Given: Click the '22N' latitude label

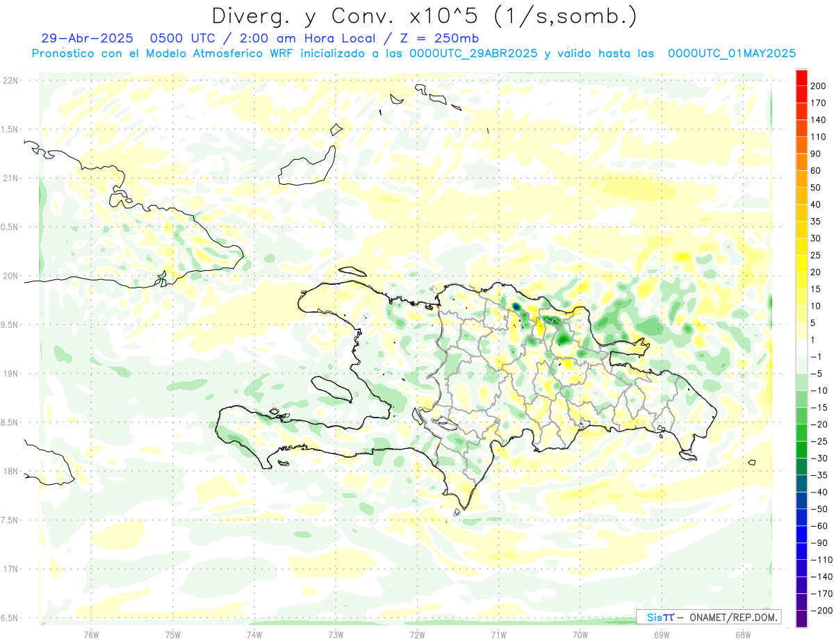Looking at the screenshot, I should click(10, 81).
